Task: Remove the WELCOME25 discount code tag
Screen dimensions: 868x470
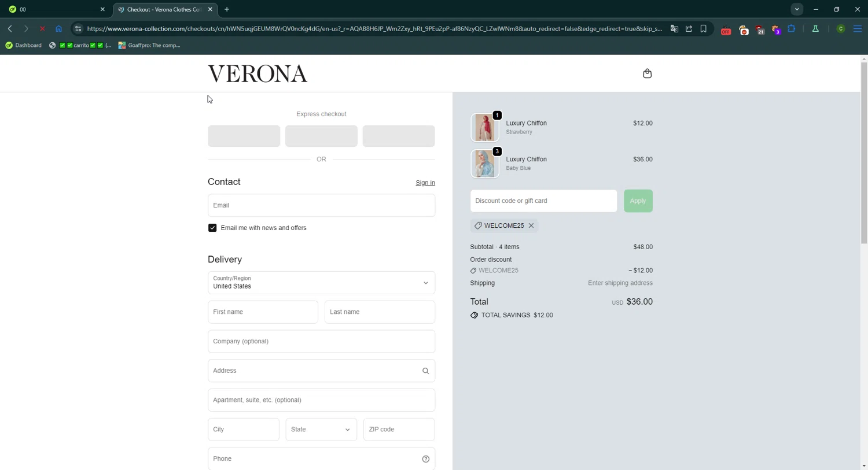Action: point(531,225)
